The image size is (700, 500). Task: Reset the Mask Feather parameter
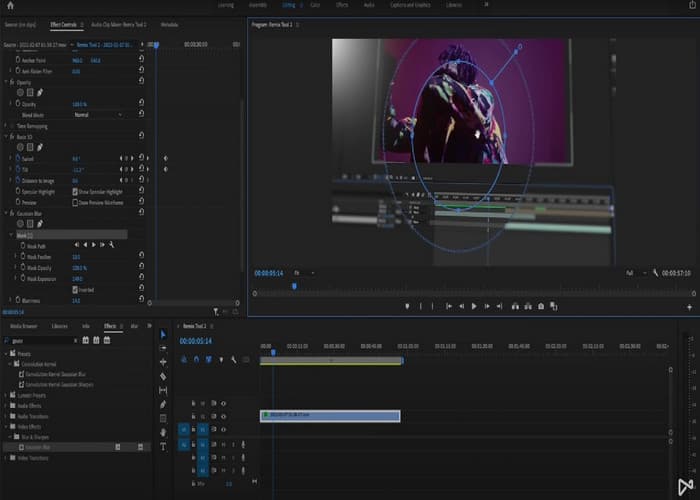tap(141, 255)
